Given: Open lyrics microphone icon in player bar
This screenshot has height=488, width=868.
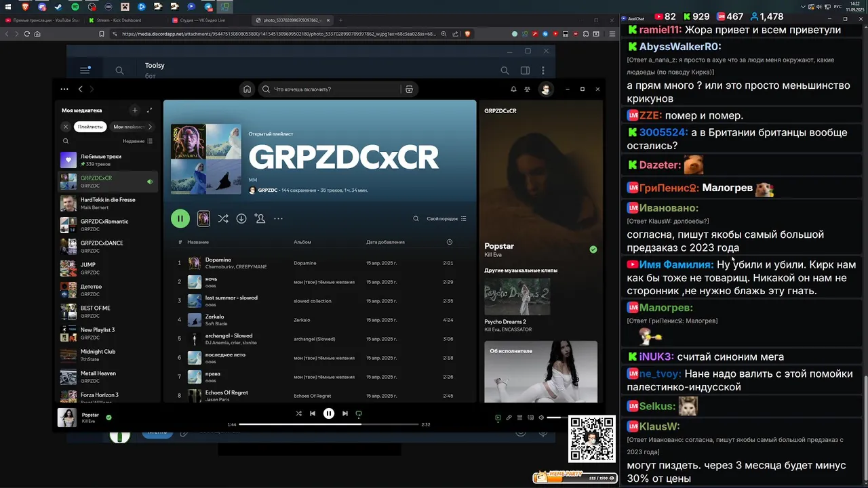Looking at the screenshot, I should coord(509,418).
